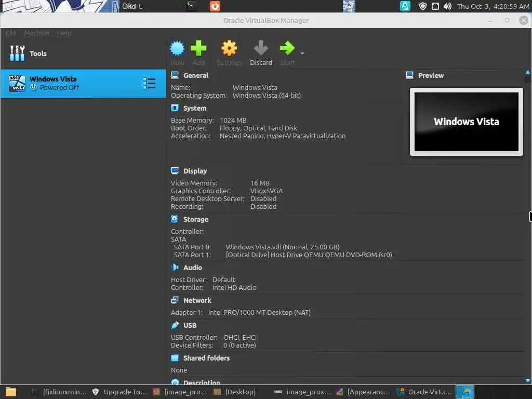This screenshot has width=532, height=399.
Task: Start the VM with the green arrow
Action: 287,48
